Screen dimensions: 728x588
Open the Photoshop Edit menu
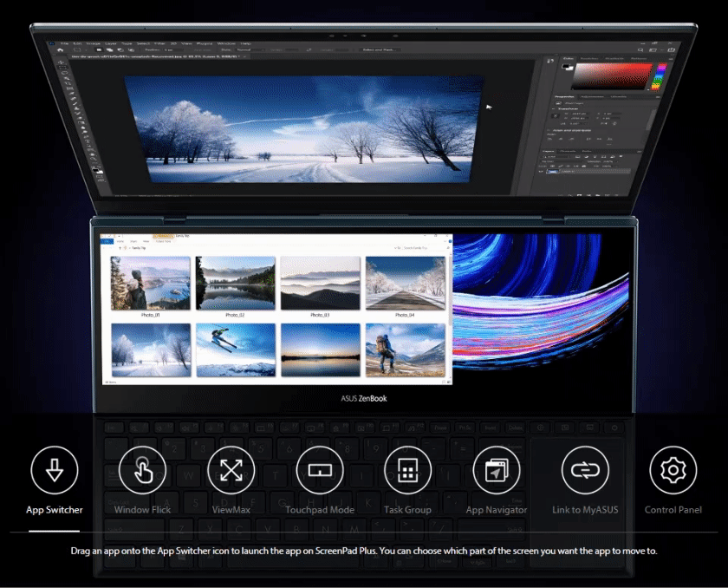[x=76, y=43]
